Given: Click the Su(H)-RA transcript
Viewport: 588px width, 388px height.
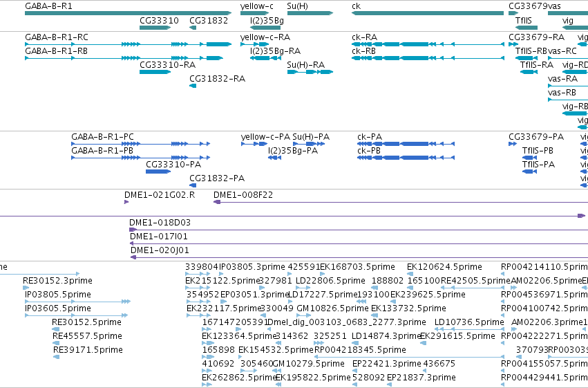Looking at the screenshot, I should coord(310,72).
